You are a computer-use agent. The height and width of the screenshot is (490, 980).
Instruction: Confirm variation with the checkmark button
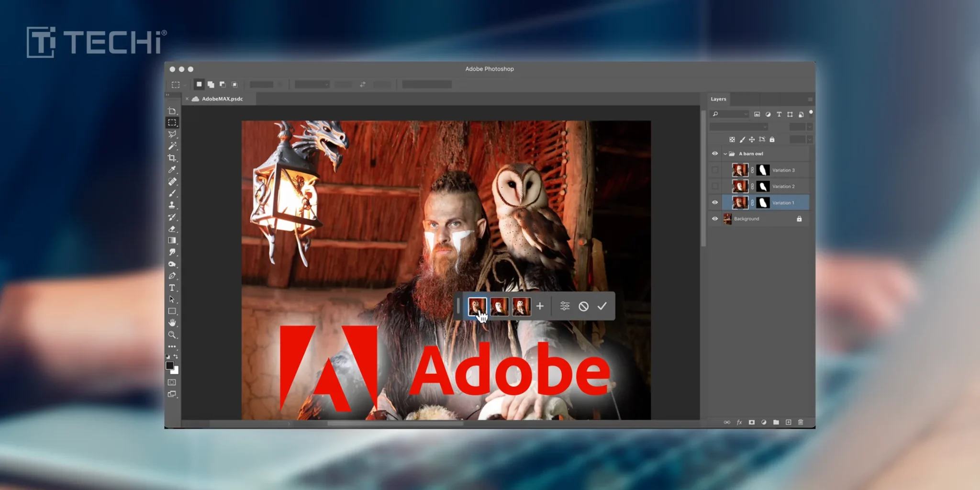[x=602, y=306]
